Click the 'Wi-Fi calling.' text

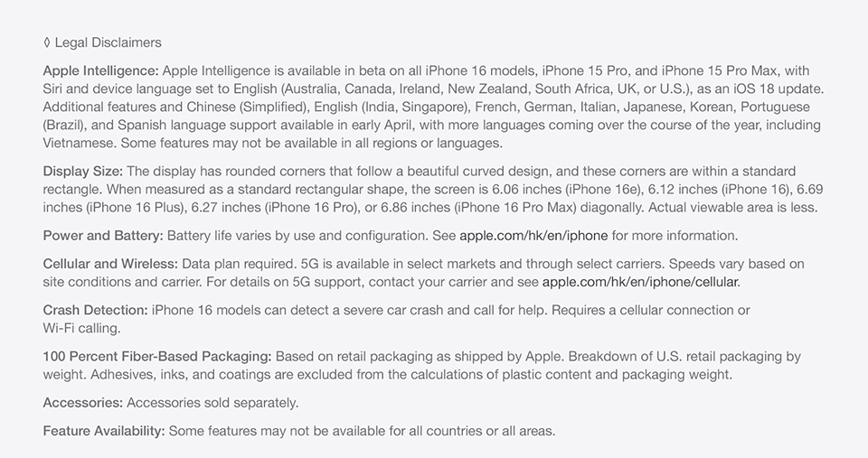81,329
